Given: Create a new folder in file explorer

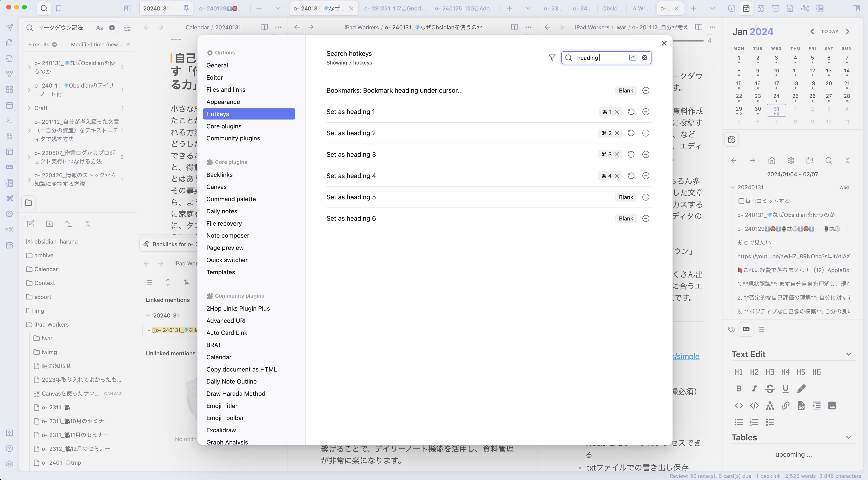Looking at the screenshot, I should coord(49,224).
